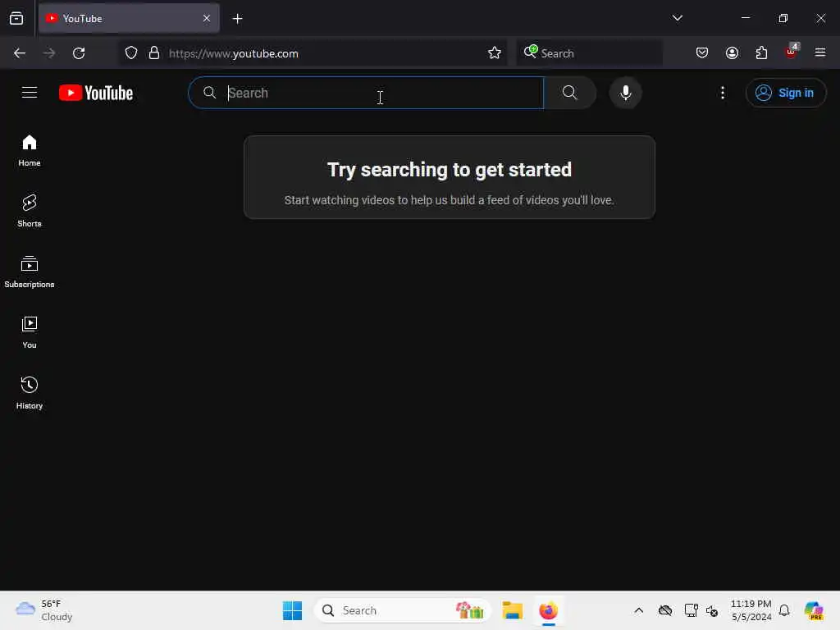Viewport: 840px width, 630px height.
Task: Open the Copilot preview icon
Action: 814,610
